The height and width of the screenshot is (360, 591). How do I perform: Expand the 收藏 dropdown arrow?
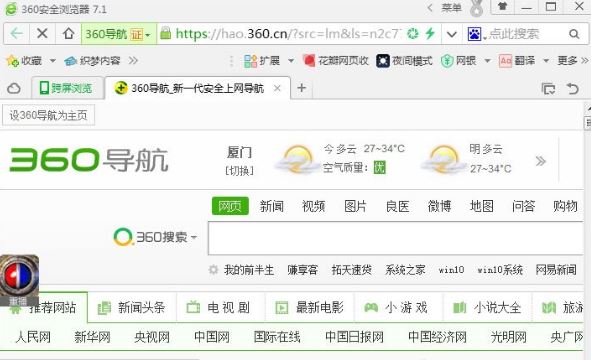coord(53,61)
